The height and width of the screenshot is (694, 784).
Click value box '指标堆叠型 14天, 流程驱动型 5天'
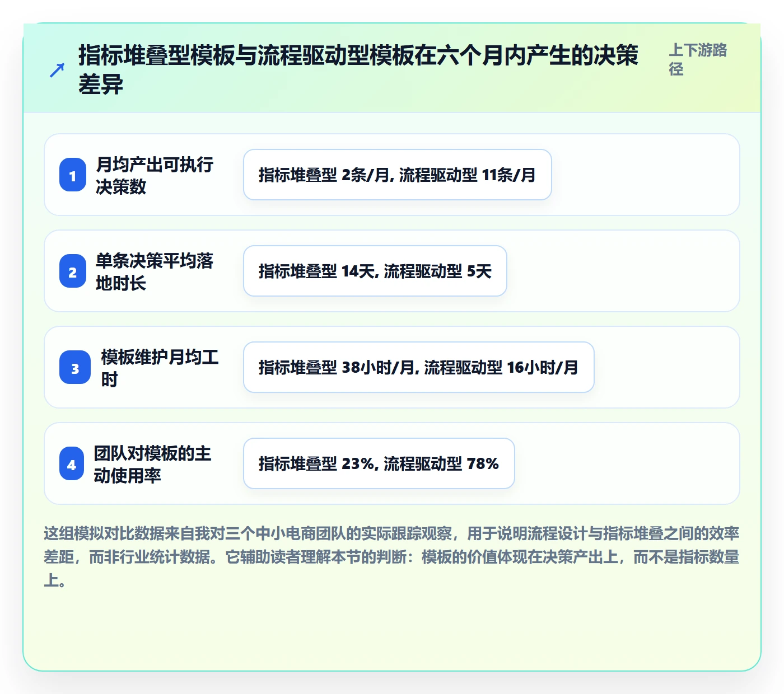pyautogui.click(x=375, y=271)
